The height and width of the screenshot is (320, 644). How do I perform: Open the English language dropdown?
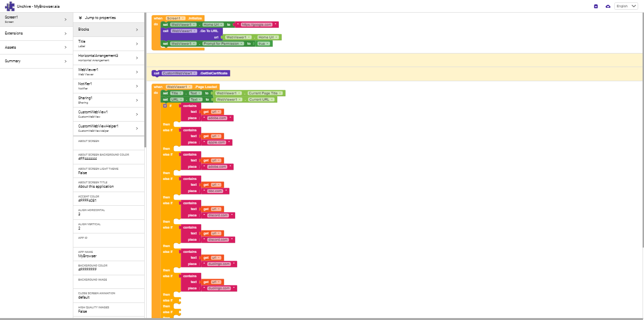pos(626,6)
